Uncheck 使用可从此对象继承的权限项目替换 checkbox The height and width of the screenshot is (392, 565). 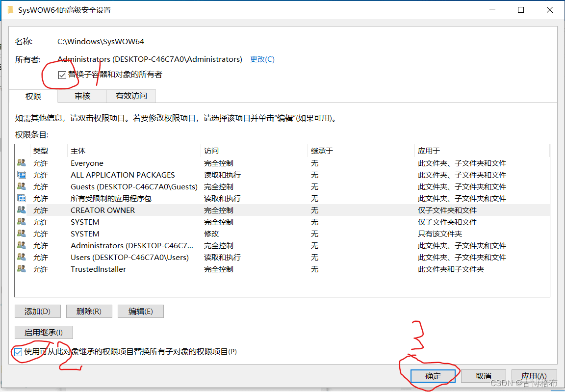coord(19,352)
